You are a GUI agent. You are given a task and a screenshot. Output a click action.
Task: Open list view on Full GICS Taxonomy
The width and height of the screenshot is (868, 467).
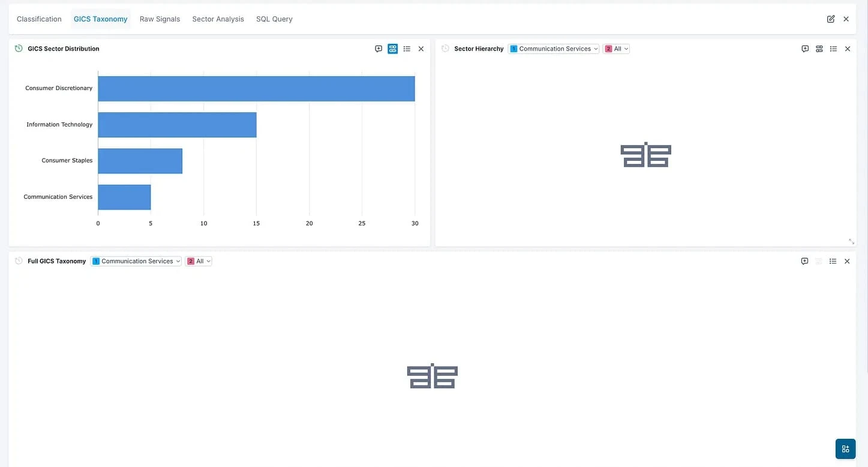[833, 261]
